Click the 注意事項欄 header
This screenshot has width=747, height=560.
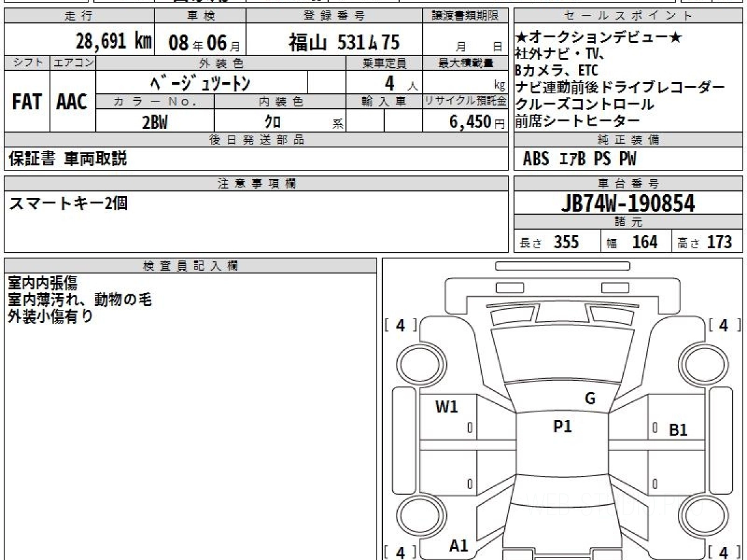[256, 184]
